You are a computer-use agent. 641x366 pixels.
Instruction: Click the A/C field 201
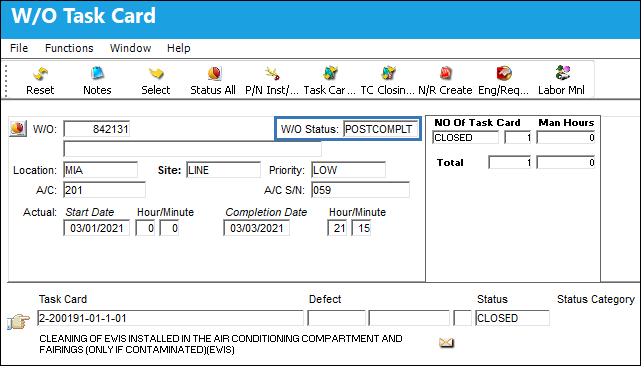105,190
